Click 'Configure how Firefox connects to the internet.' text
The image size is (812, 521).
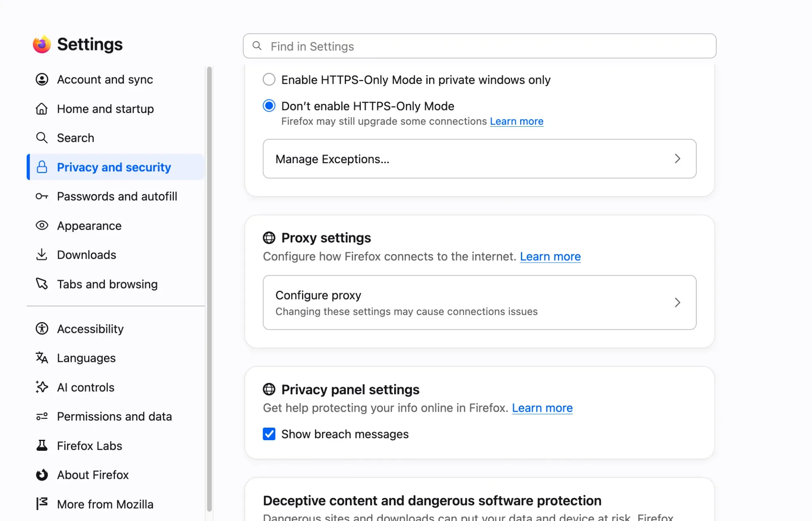(390, 256)
